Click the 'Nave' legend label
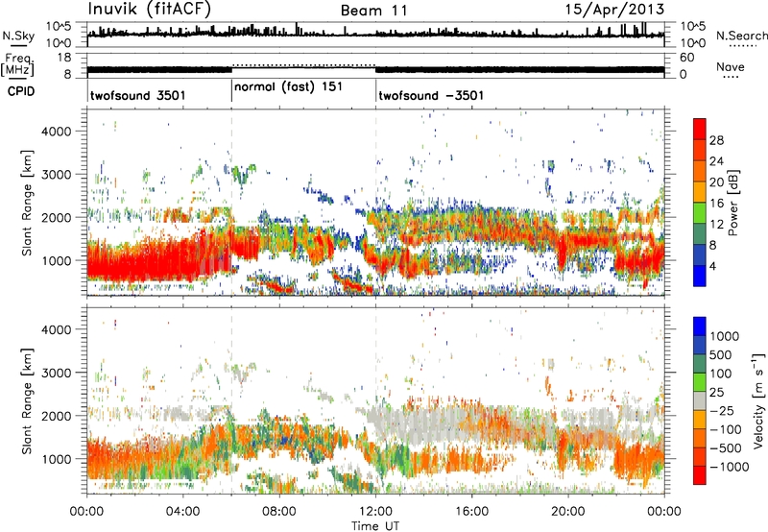 (731, 66)
